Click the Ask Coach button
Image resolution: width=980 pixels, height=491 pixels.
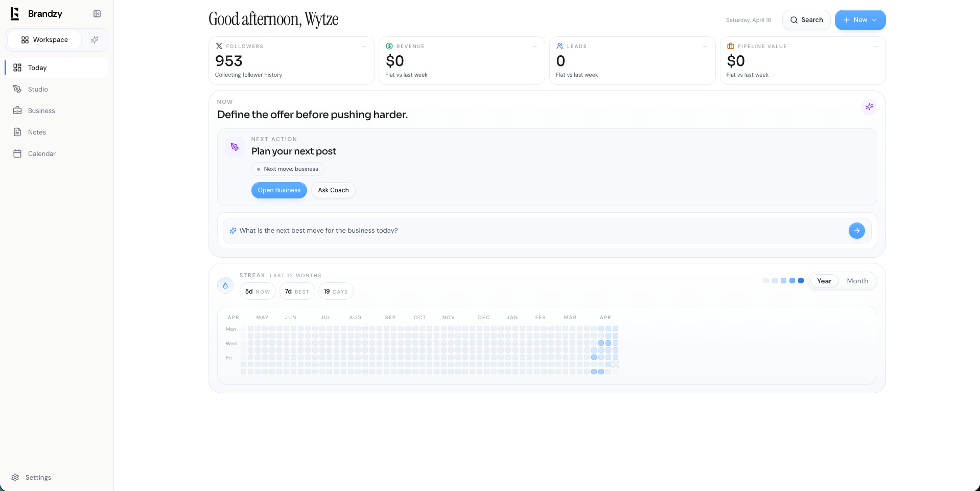coord(333,190)
